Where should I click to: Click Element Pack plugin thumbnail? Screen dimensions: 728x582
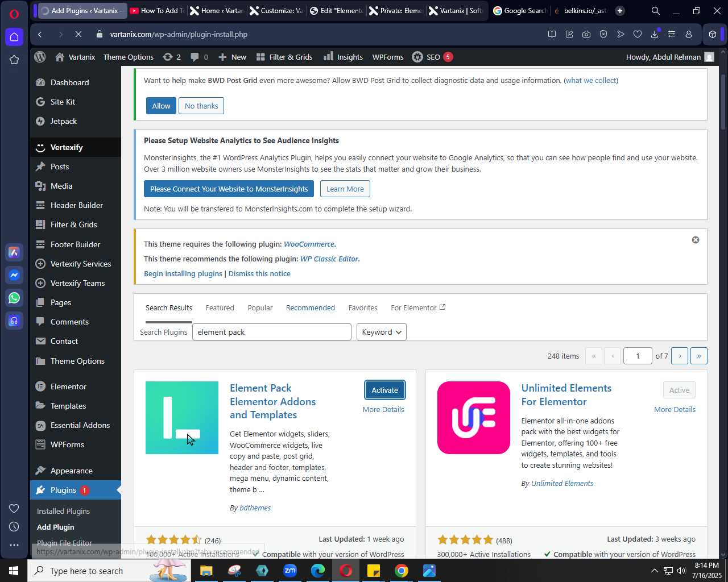pyautogui.click(x=182, y=418)
